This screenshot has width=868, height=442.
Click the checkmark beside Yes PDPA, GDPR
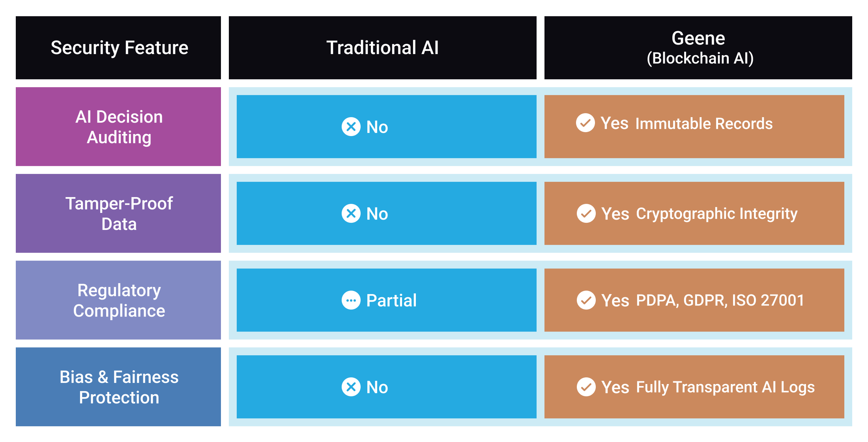tap(586, 300)
